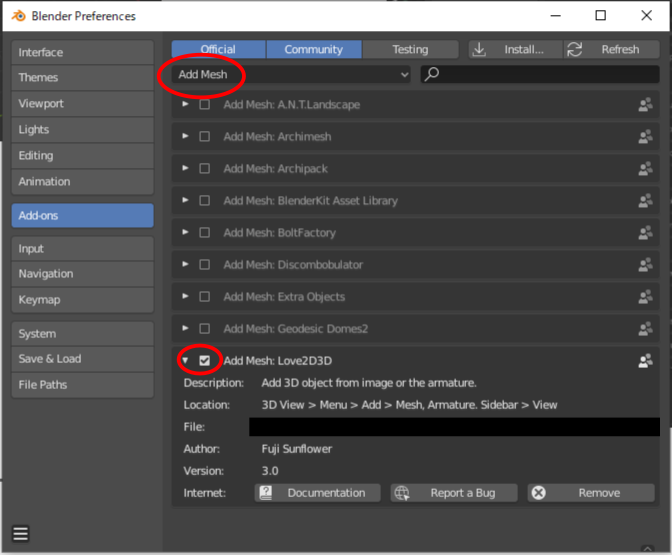
Task: Collapse the Love2D3D add-on details
Action: (x=185, y=360)
